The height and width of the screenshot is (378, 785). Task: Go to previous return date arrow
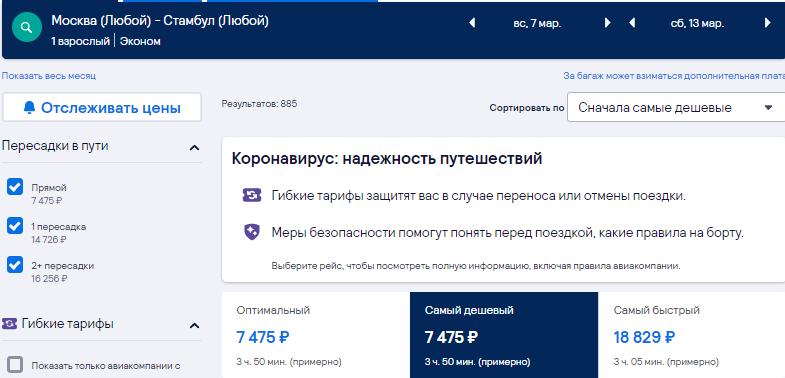click(632, 23)
